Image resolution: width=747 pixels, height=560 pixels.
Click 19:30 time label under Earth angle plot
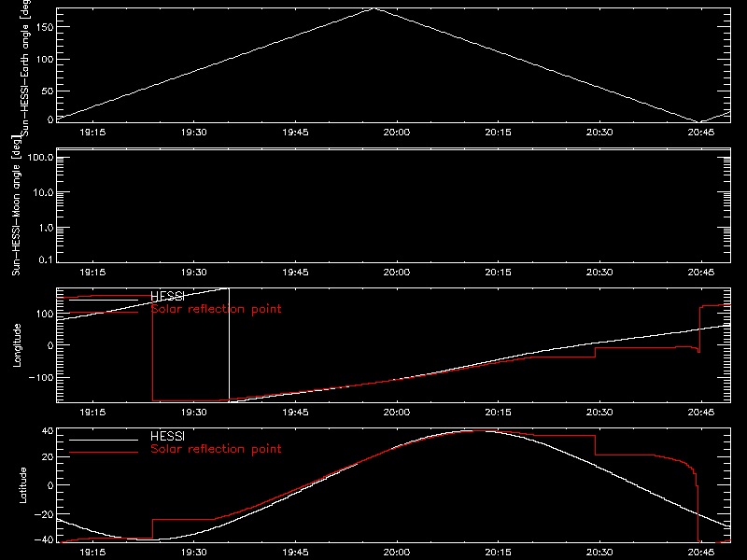coord(194,133)
